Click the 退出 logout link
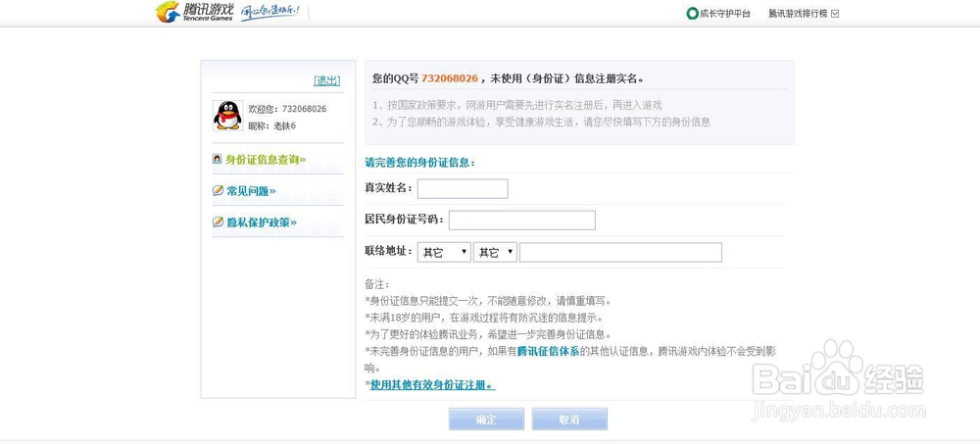Image resolution: width=980 pixels, height=444 pixels. coord(327,80)
